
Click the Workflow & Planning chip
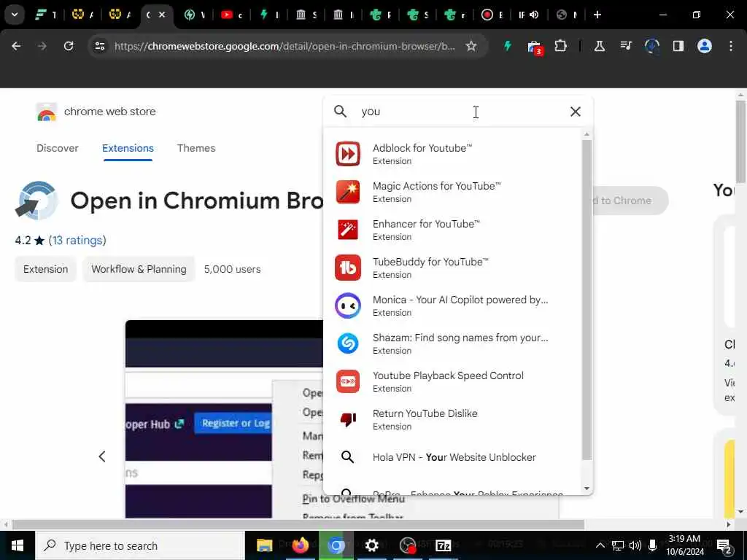pyautogui.click(x=139, y=269)
